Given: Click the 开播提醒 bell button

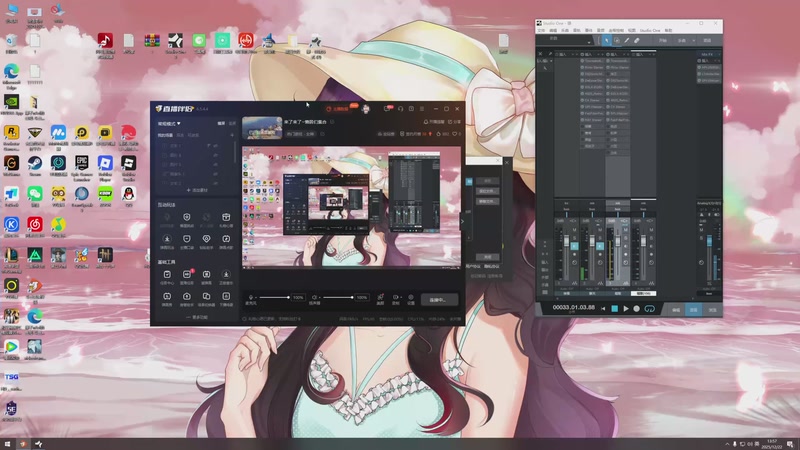Looking at the screenshot, I should 434,122.
